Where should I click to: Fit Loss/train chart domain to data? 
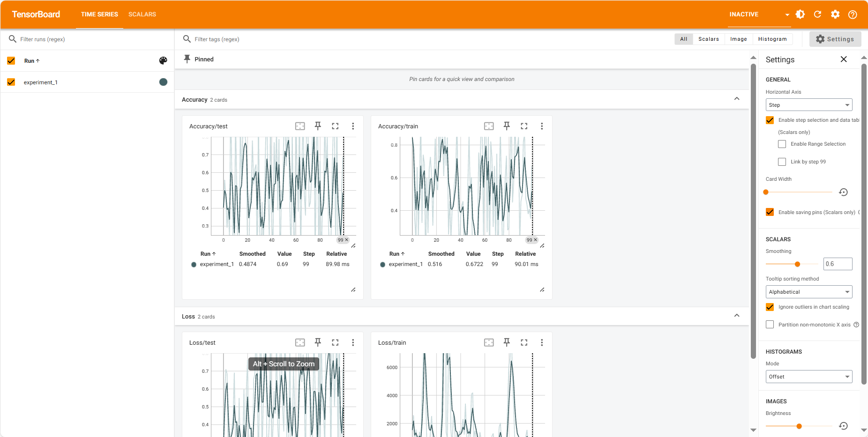pyautogui.click(x=489, y=342)
